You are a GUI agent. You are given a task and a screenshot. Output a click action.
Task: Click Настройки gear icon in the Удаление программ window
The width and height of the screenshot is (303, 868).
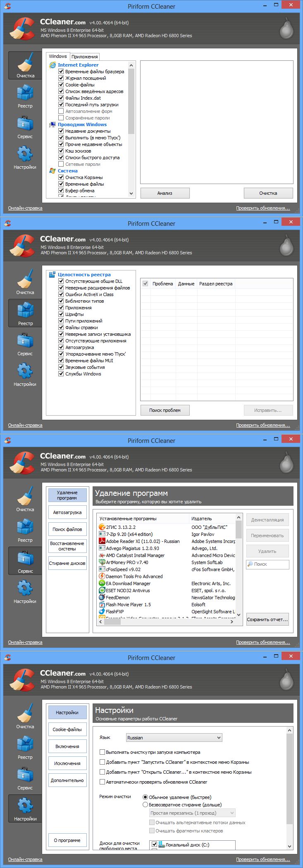[25, 588]
